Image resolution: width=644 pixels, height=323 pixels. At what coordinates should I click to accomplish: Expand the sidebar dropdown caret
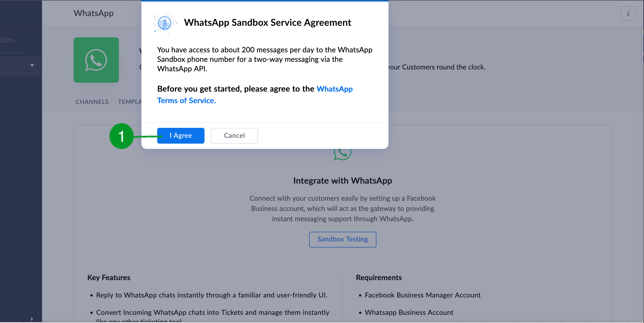(32, 65)
